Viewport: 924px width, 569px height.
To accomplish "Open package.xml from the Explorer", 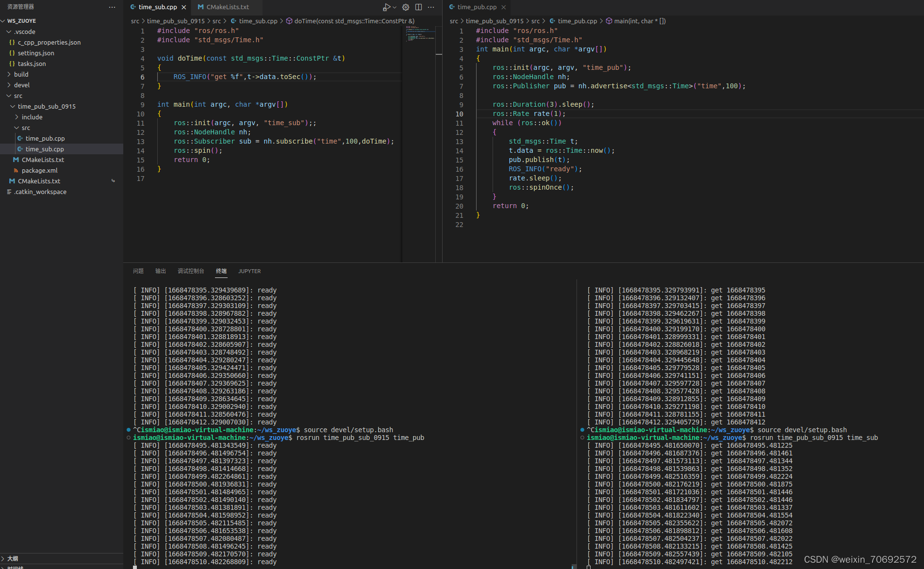I will point(40,170).
